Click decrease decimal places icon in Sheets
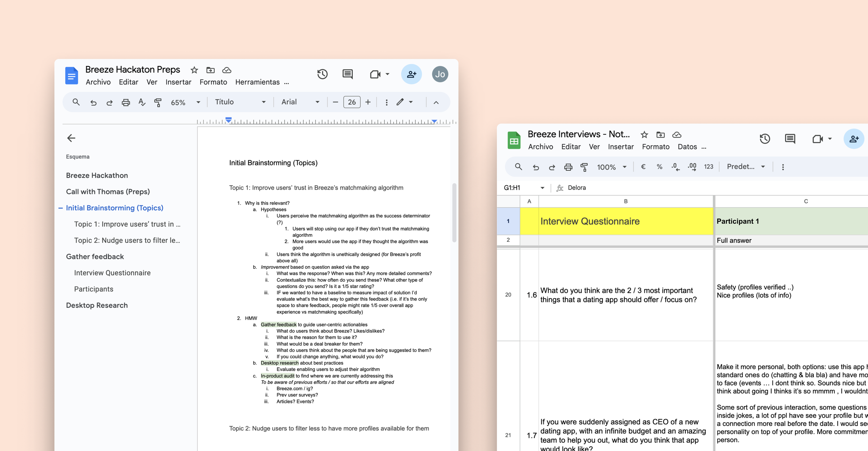 coord(675,167)
